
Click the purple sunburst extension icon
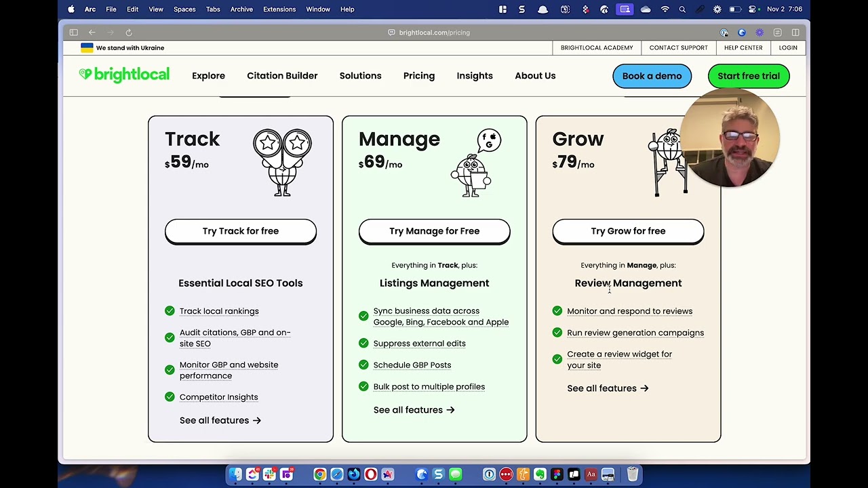coord(759,33)
